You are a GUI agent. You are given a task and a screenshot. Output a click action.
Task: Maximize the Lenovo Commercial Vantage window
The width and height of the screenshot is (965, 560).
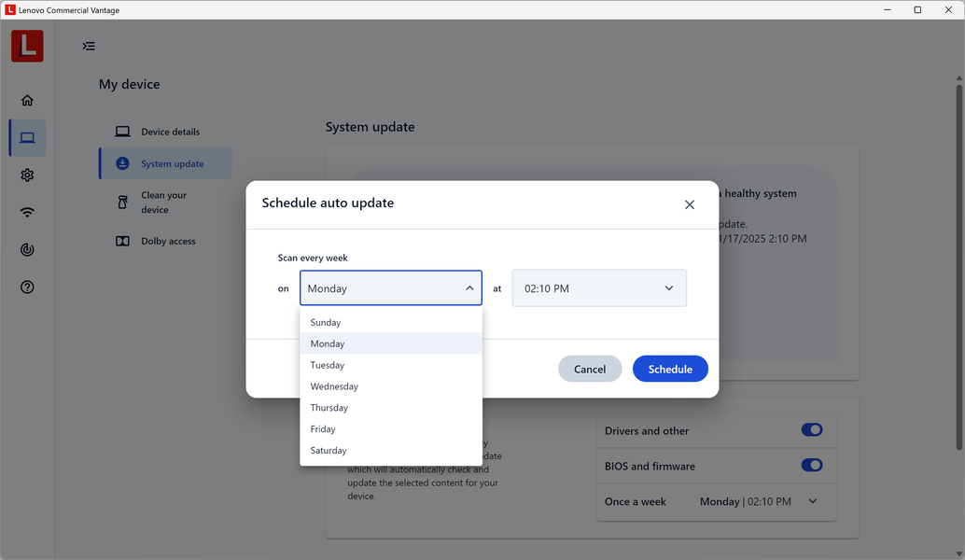coord(917,10)
